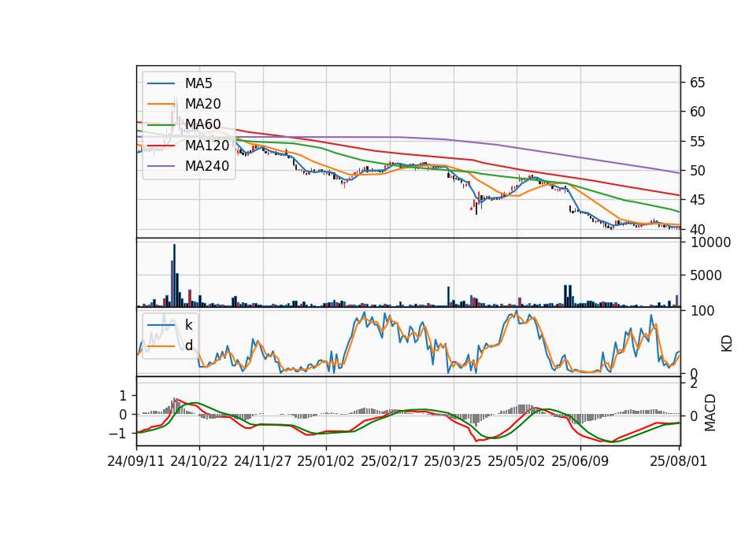Click the 25/01/02 date axis label
This screenshot has width=756, height=543.
click(x=326, y=461)
